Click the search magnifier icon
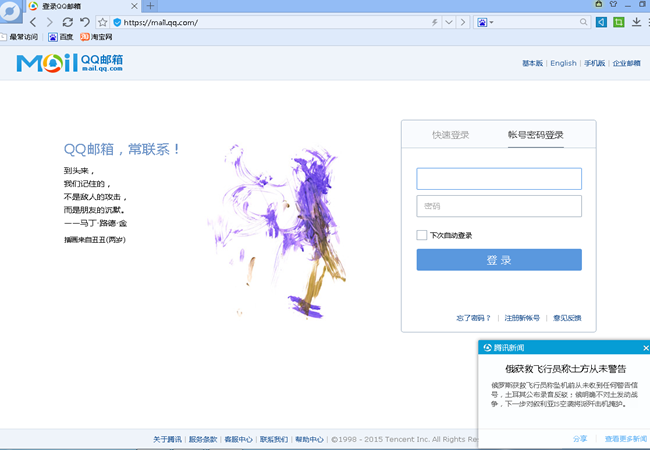This screenshot has height=450, width=650. pyautogui.click(x=583, y=22)
